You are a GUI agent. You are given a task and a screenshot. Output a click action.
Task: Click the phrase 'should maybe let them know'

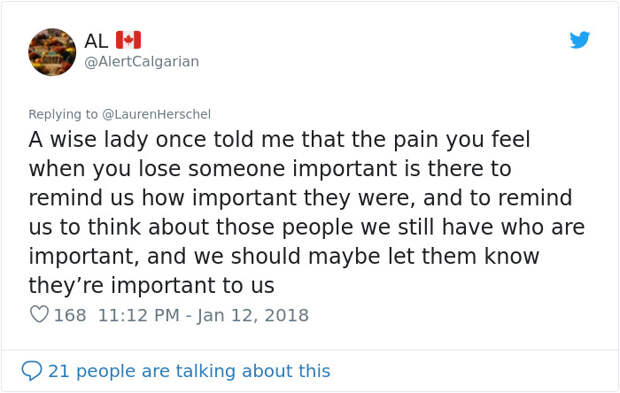(385, 256)
